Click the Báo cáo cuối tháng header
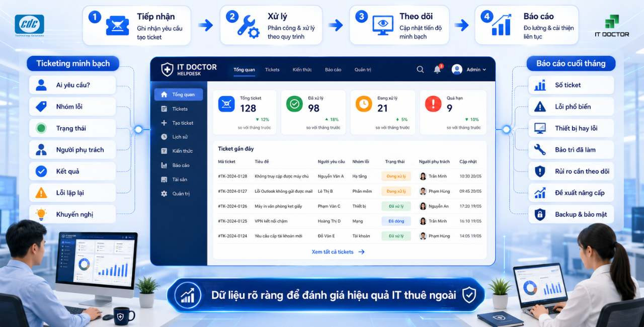The height and width of the screenshot is (327, 644). (571, 63)
